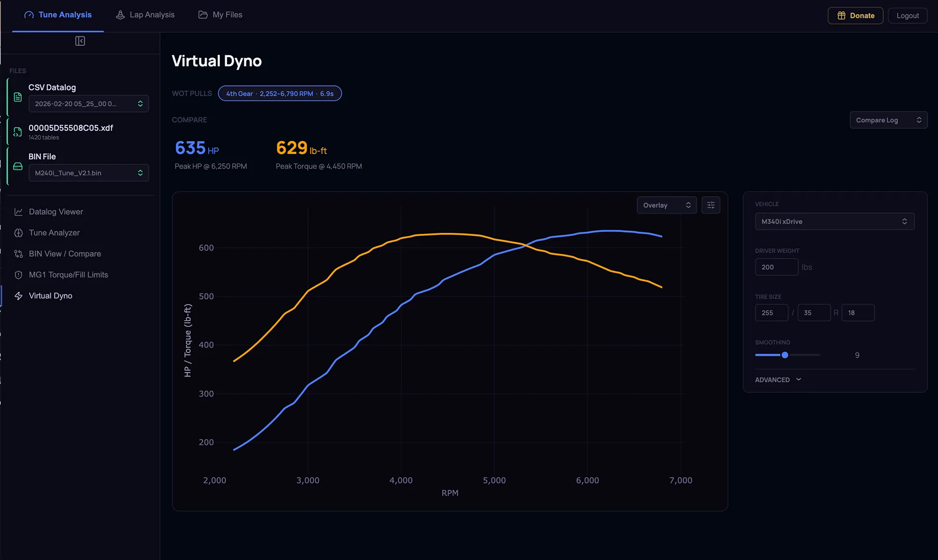
Task: Toggle the 4th Gear WOT pull chip
Action: coord(280,93)
